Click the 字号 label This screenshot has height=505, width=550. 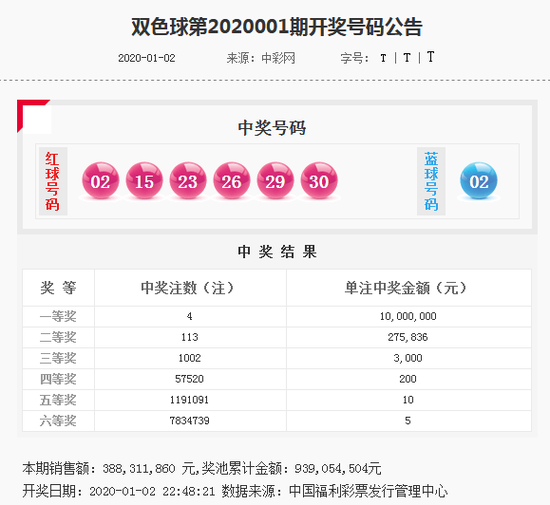pos(354,58)
